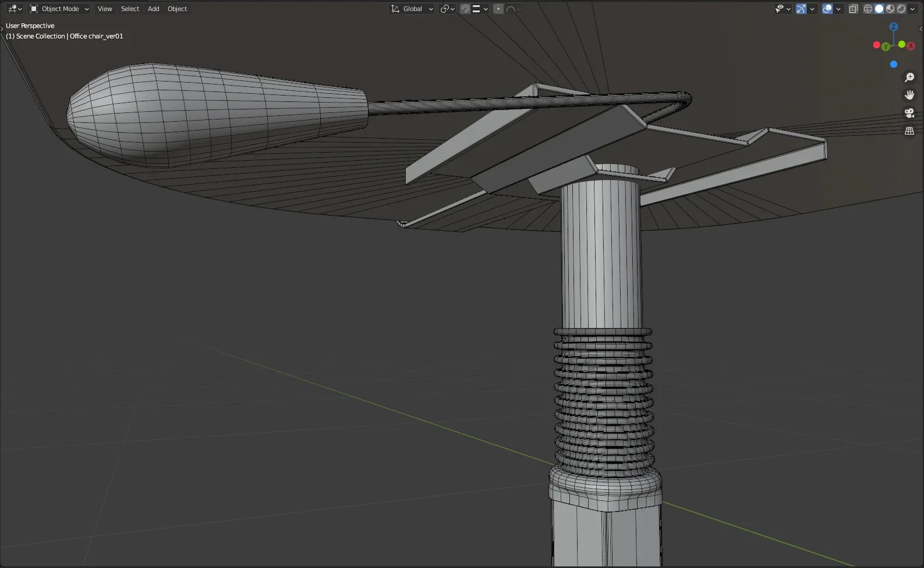Open object visibility and selectability dropdown

pyautogui.click(x=783, y=9)
